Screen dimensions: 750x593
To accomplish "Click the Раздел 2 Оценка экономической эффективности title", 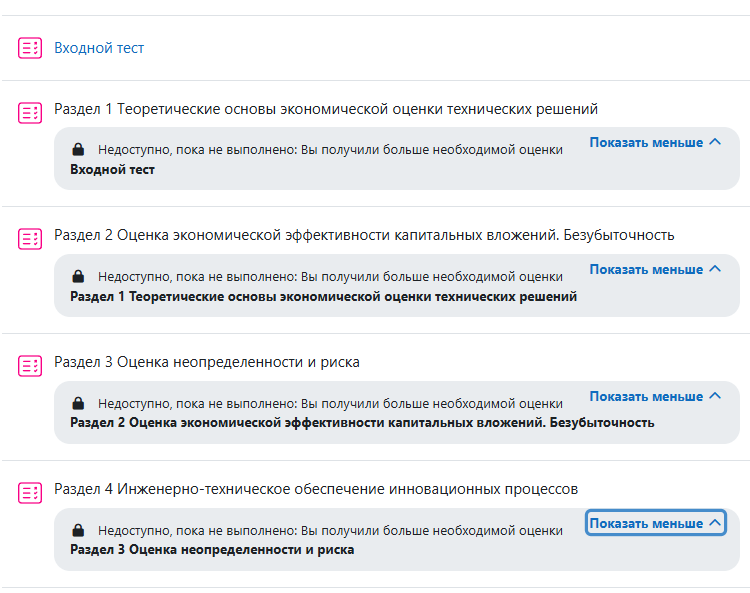I will (364, 235).
